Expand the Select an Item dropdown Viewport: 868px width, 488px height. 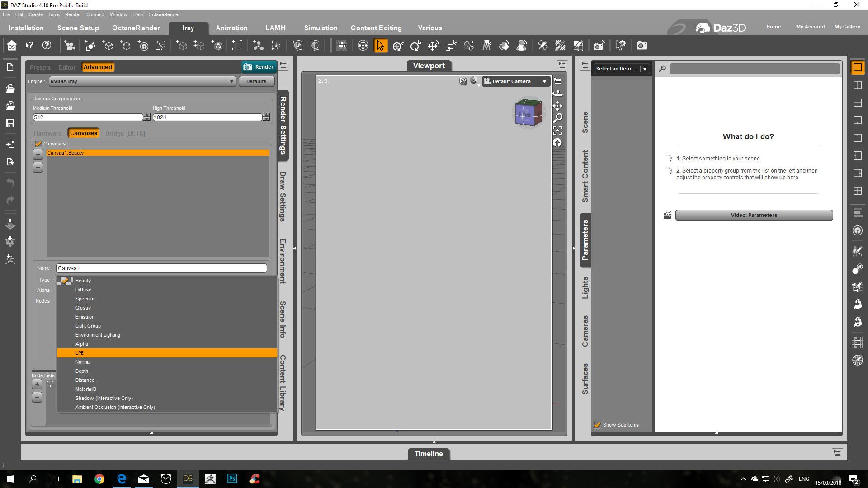pos(645,69)
